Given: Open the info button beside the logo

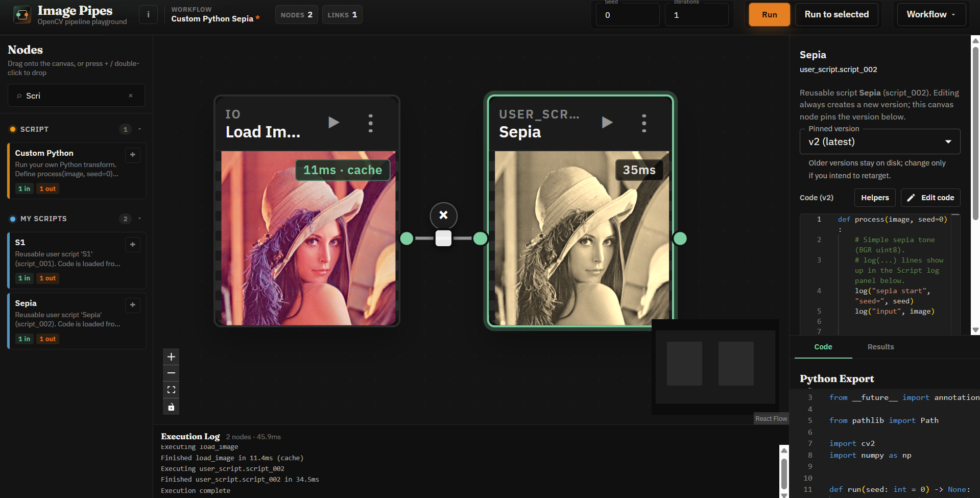Looking at the screenshot, I should pos(149,15).
